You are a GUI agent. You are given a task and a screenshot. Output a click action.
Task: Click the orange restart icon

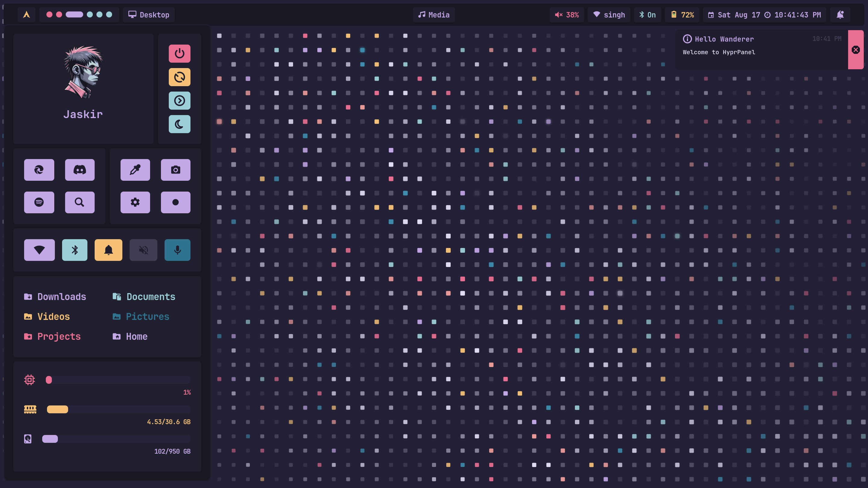coord(179,77)
